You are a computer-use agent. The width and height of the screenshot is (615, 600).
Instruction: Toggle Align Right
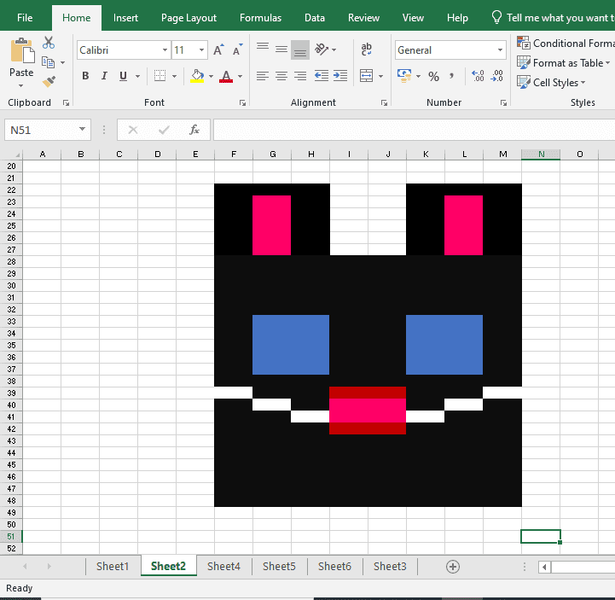(300, 76)
